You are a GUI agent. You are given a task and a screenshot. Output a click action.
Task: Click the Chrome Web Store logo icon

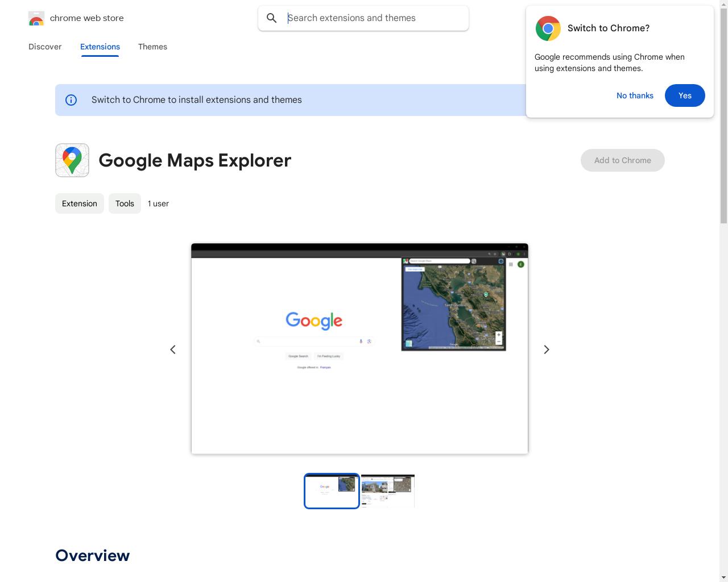36,18
